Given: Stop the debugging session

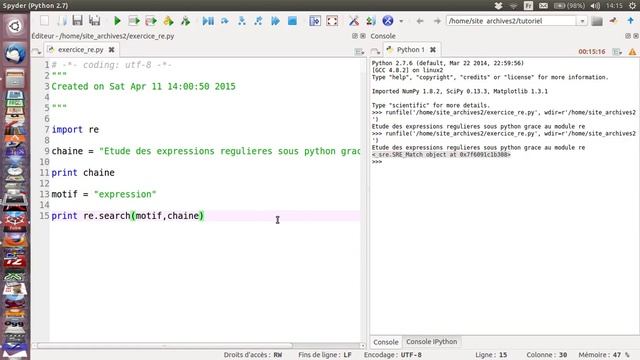Looking at the screenshot, I should pos(292,21).
